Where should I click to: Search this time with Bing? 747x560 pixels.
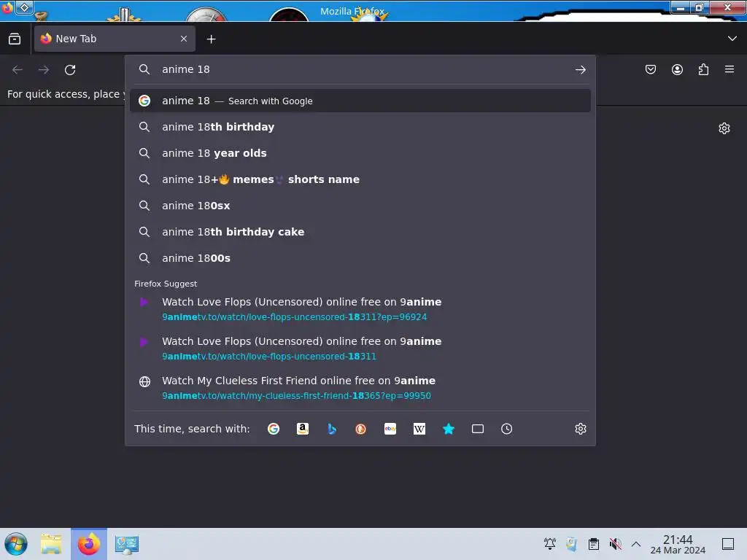tap(332, 429)
